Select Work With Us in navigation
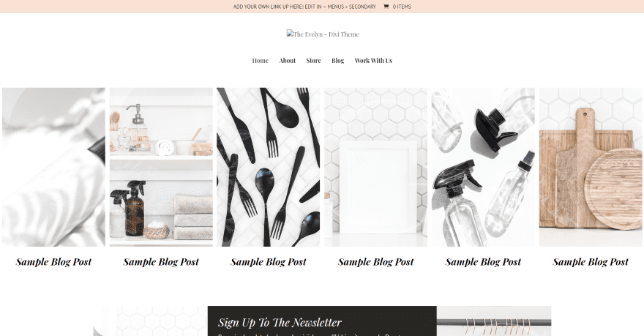 [373, 60]
